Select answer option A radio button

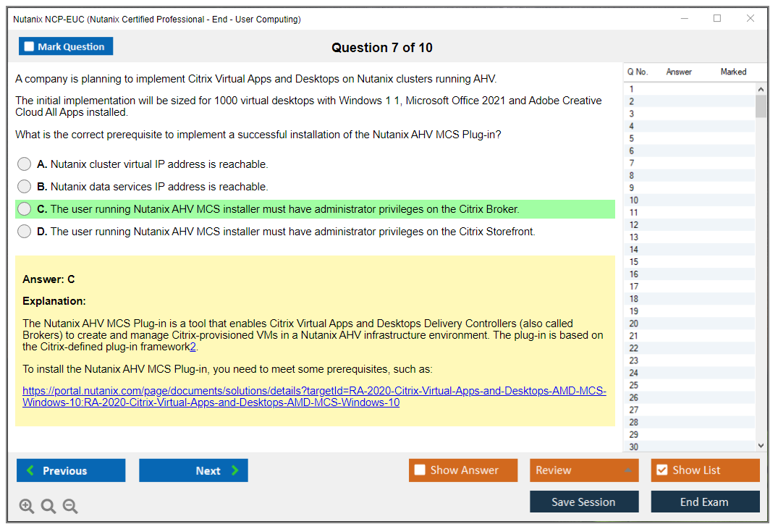(25, 164)
